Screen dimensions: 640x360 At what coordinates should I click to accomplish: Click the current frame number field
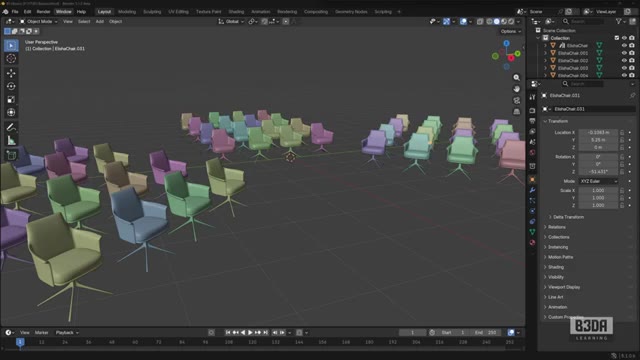[x=412, y=333]
